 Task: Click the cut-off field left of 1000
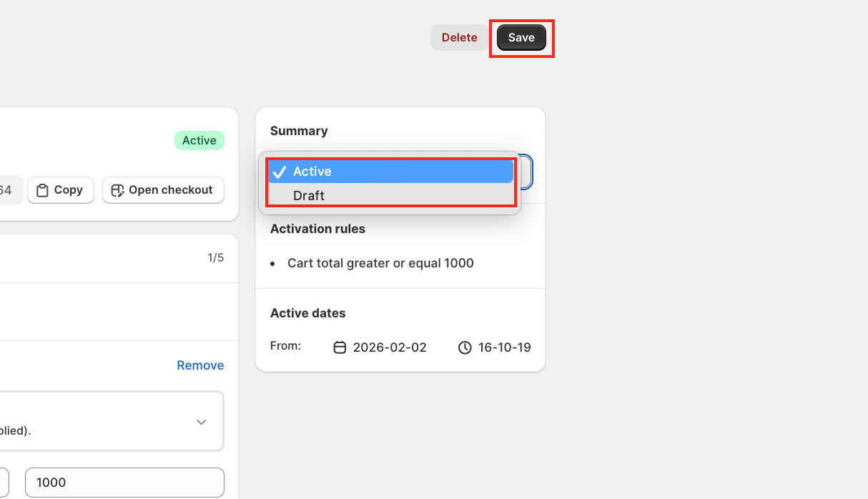(4, 483)
